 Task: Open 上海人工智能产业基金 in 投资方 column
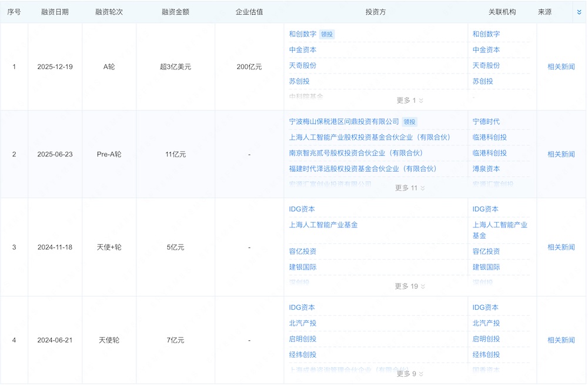tap(323, 225)
